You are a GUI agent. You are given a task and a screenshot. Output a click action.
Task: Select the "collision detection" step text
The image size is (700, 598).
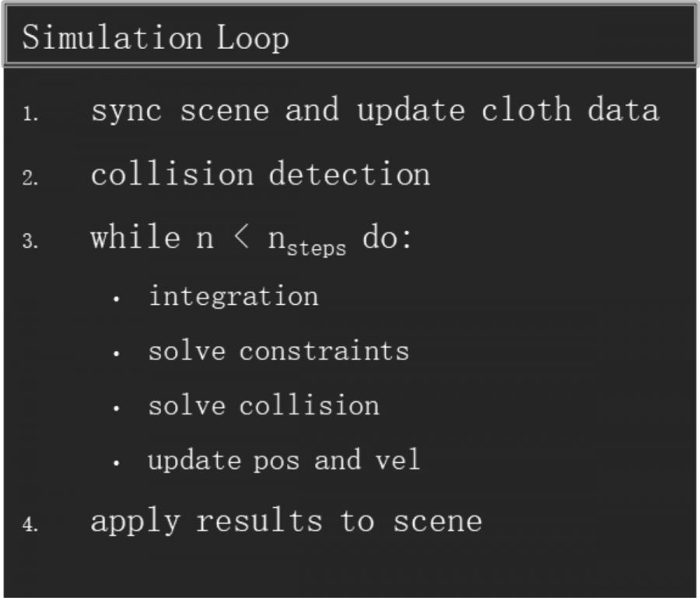260,174
